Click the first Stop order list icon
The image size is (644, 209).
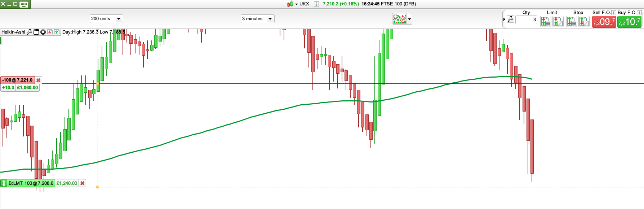point(572,22)
